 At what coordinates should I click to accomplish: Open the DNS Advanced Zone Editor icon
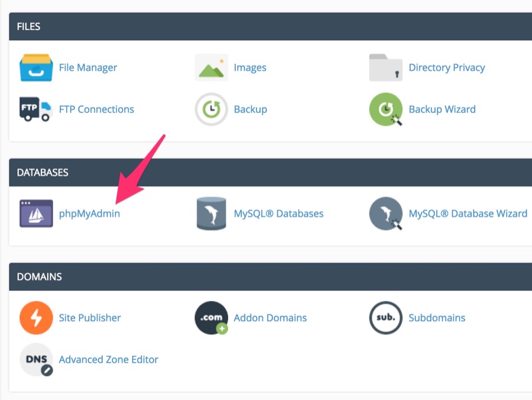coord(36,360)
